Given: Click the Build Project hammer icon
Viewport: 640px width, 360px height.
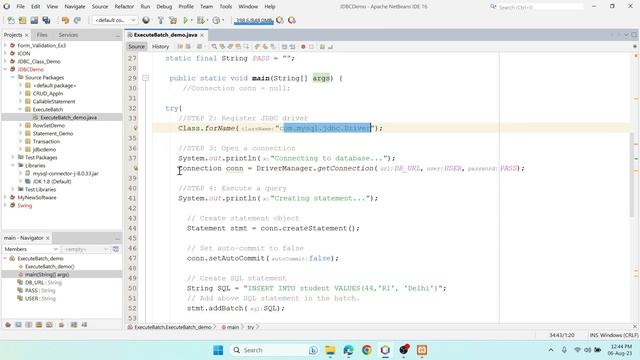Looking at the screenshot, I should pos(160,20).
